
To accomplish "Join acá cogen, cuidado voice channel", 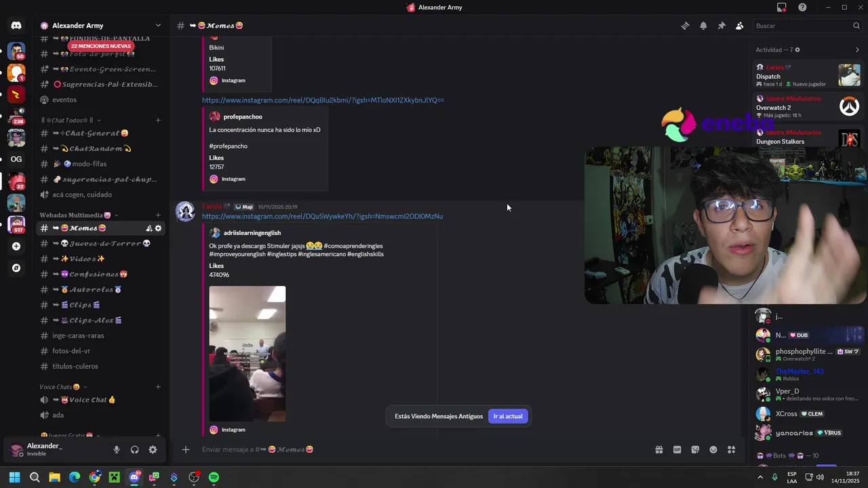I will [x=101, y=195].
